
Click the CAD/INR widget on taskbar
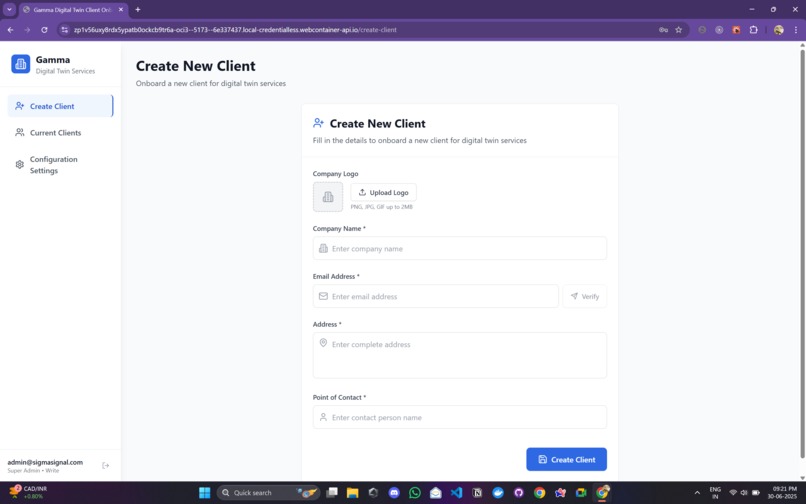pos(28,492)
